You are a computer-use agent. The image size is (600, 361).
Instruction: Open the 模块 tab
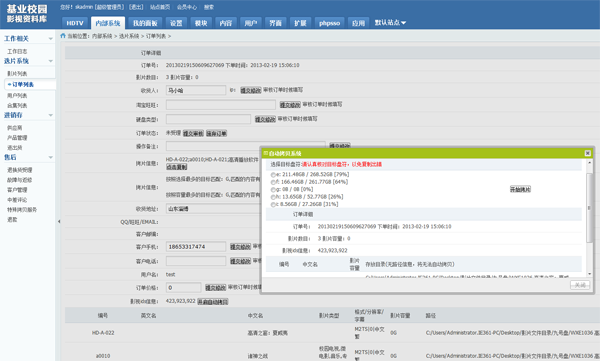click(201, 23)
